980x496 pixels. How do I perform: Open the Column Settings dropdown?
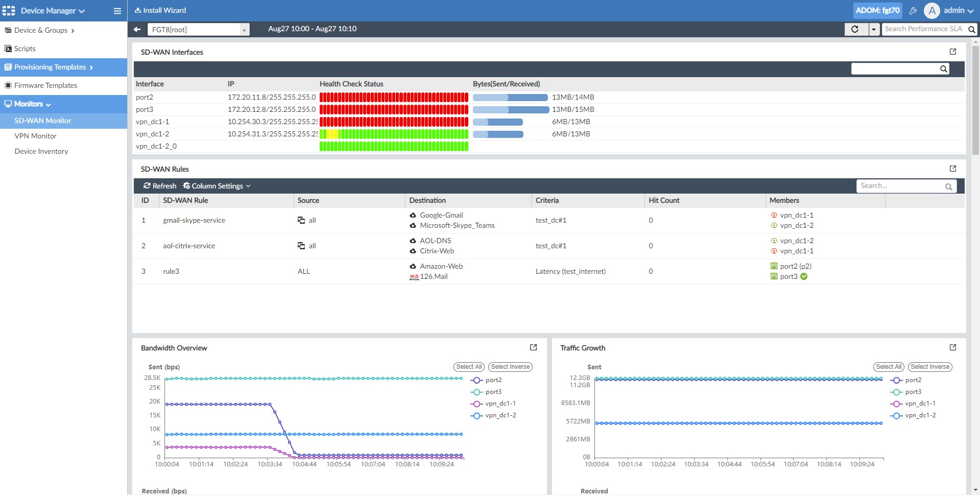coord(217,186)
